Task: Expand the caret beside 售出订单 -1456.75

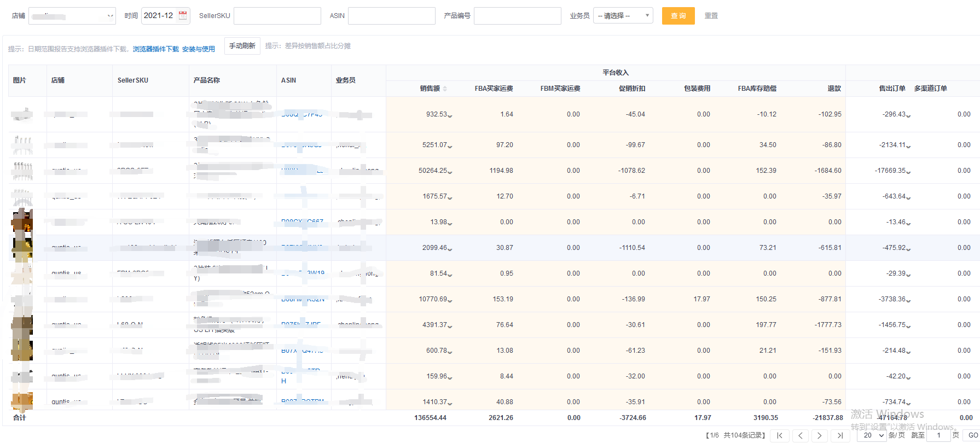Action: coord(908,327)
